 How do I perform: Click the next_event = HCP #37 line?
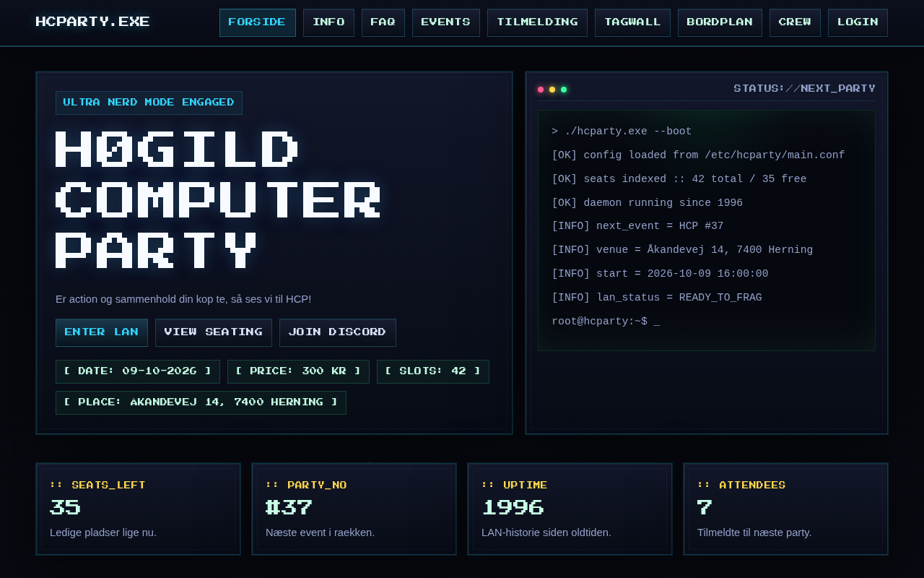637,226
